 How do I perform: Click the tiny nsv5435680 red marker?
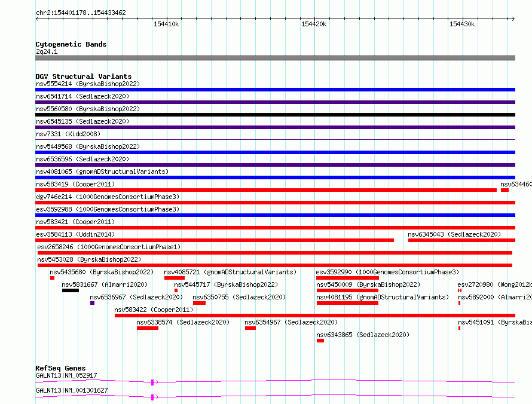click(x=52, y=278)
